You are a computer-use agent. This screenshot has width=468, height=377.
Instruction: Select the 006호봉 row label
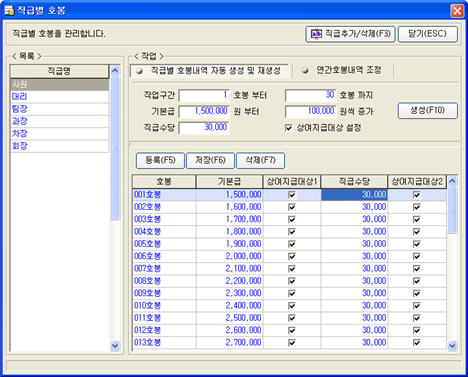tap(147, 256)
